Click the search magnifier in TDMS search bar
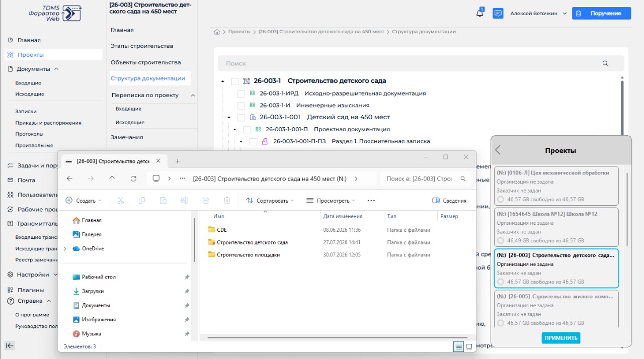 (x=605, y=63)
